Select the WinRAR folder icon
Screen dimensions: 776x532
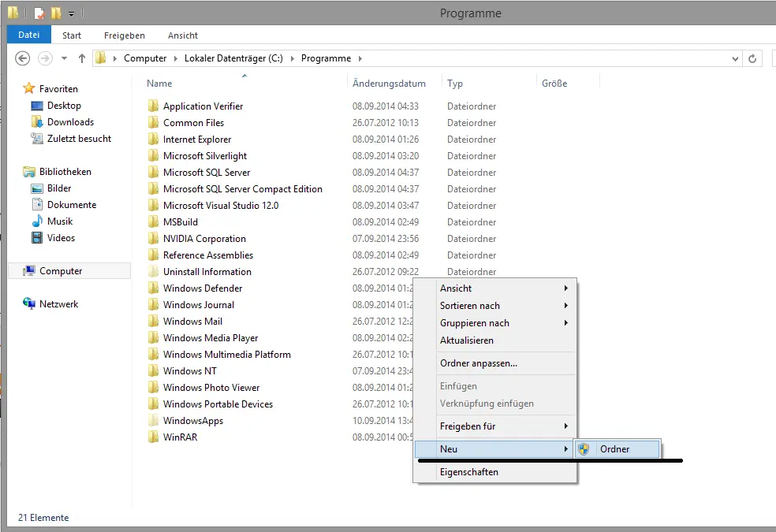tap(153, 437)
